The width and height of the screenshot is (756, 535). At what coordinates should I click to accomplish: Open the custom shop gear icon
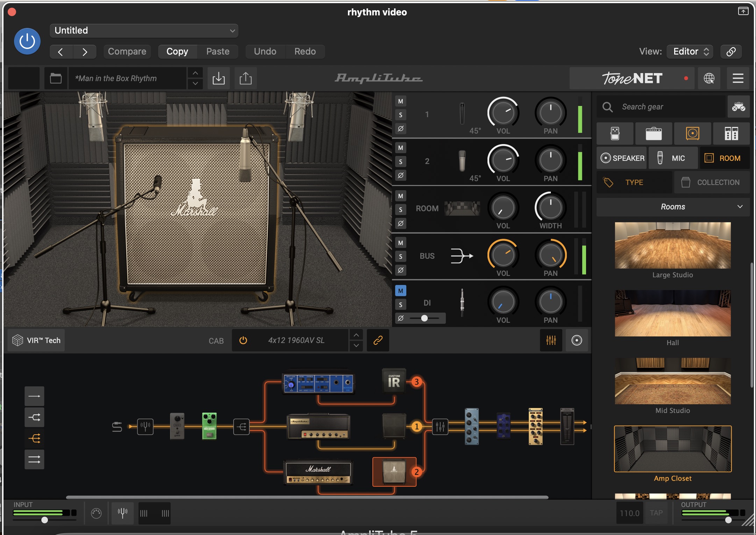coord(739,107)
